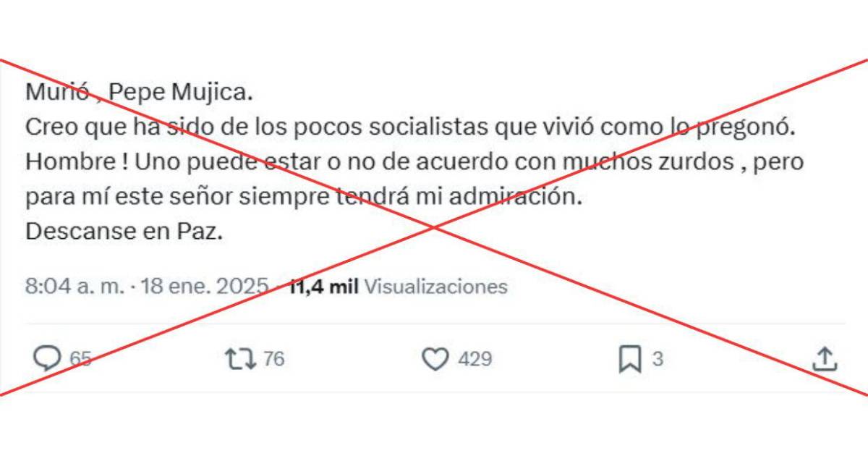Click the first line 'Murió , Pepe Mujica.'
This screenshot has height=456, width=868.
tap(140, 93)
